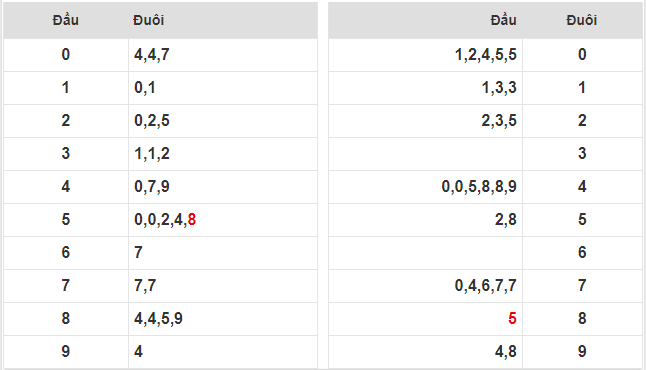Click the left table's Đầu header
Screen dimensions: 646x370
pos(66,20)
